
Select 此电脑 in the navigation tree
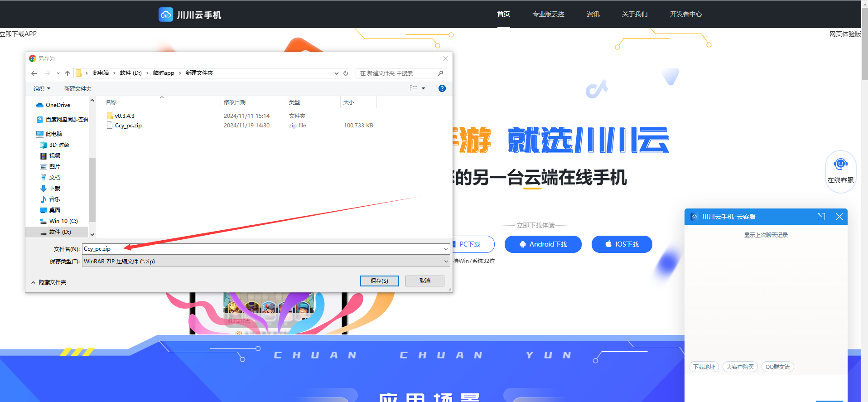click(49, 134)
